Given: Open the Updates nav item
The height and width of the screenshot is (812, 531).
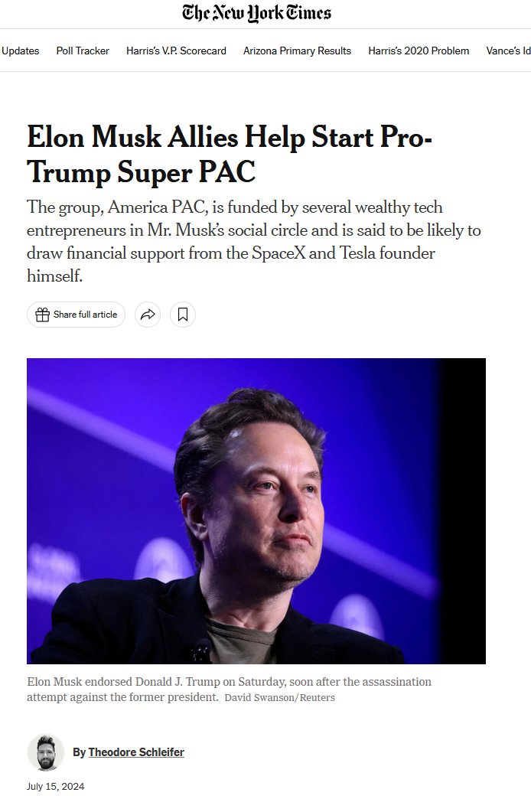Looking at the screenshot, I should click(x=20, y=51).
